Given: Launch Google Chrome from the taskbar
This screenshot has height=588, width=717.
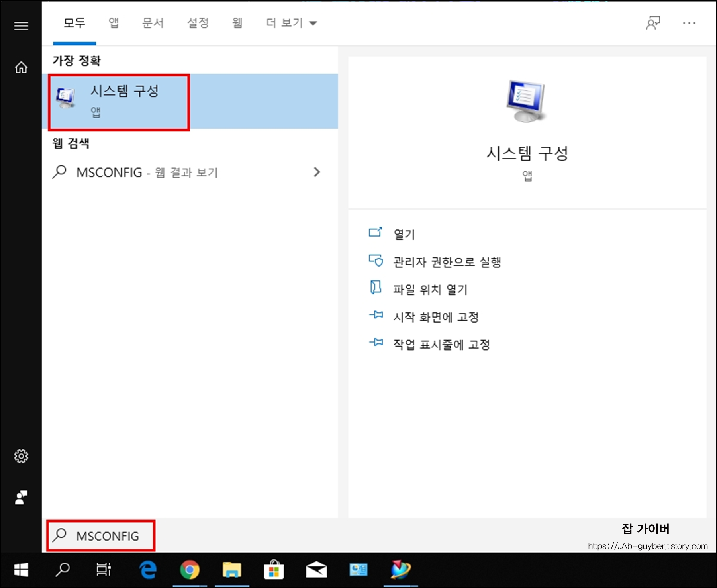Looking at the screenshot, I should tap(190, 570).
